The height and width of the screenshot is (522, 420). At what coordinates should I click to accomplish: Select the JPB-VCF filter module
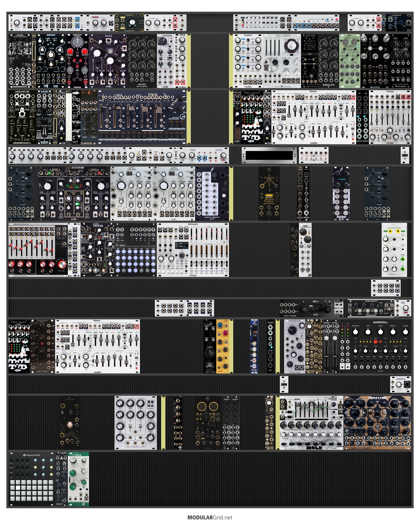(x=310, y=61)
